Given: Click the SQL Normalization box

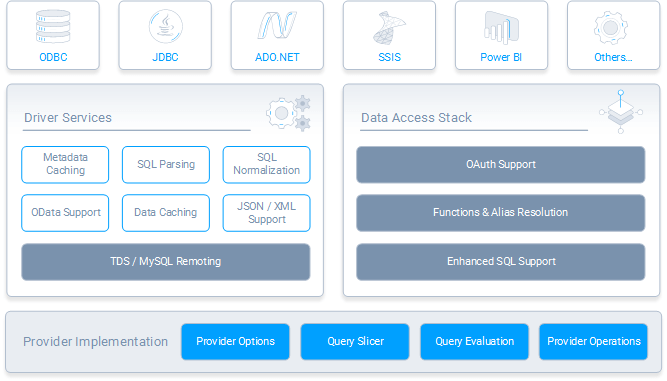Looking at the screenshot, I should 266,165.
